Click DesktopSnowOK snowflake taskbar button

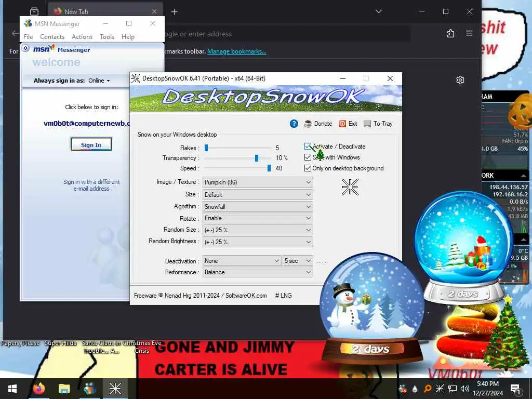click(115, 389)
